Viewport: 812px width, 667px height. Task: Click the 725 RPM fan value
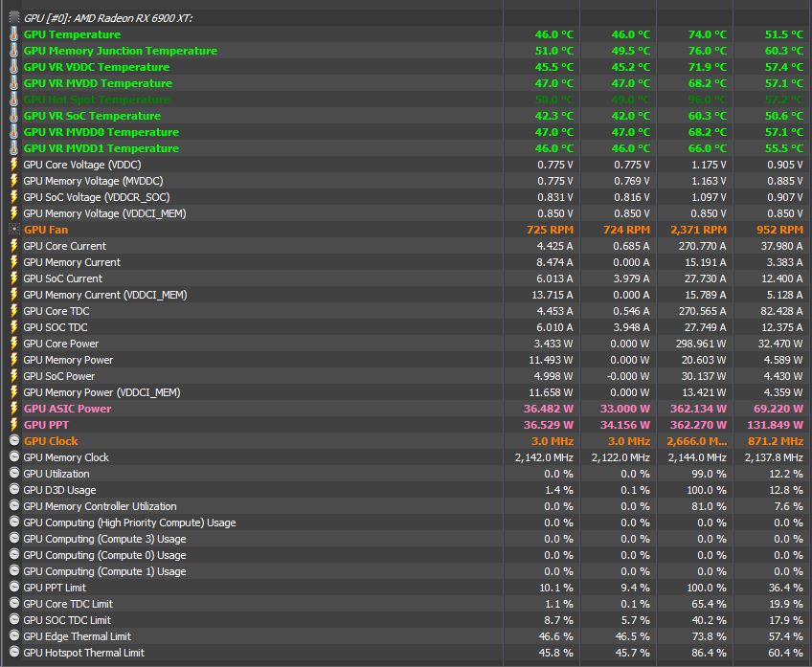coord(550,230)
